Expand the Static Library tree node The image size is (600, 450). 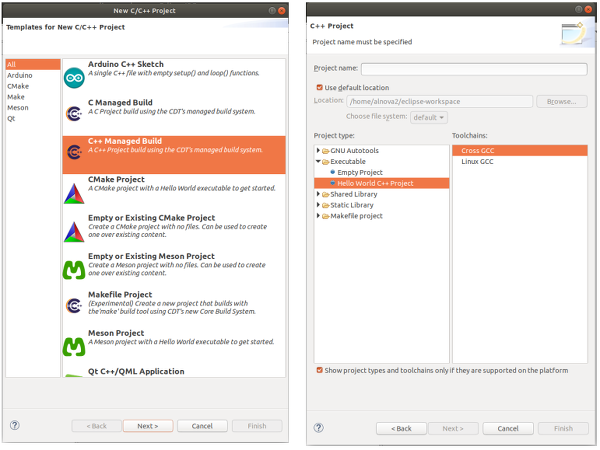[x=318, y=205]
